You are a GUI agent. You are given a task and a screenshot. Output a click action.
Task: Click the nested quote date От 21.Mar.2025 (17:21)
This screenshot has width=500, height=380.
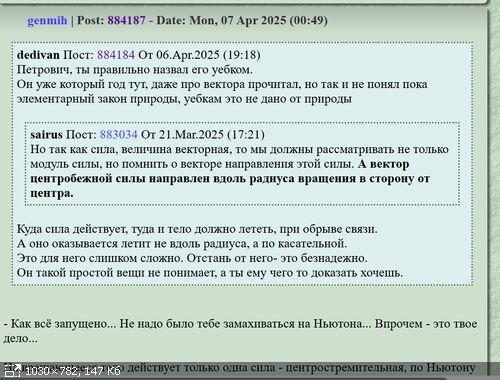[203, 135]
